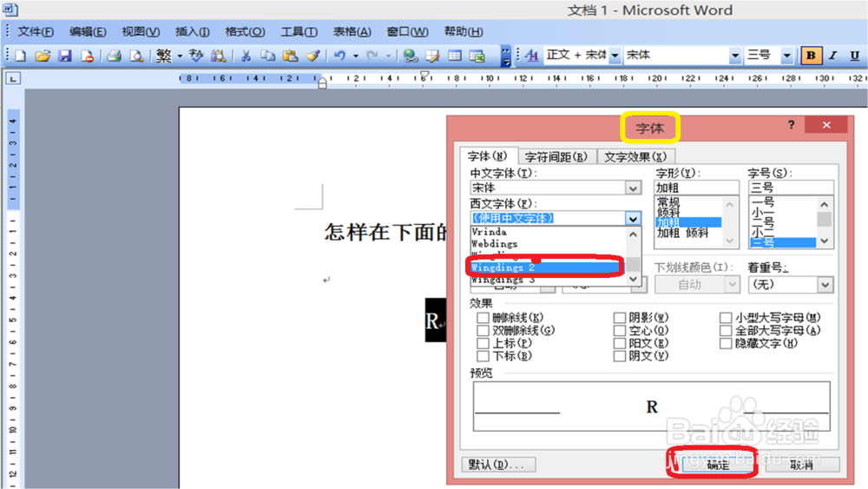The width and height of the screenshot is (868, 489).
Task: Open the 视图 menu
Action: coord(141,31)
